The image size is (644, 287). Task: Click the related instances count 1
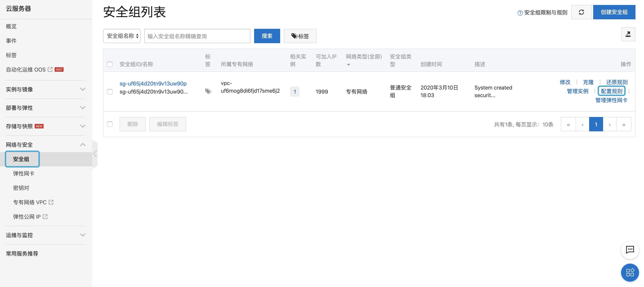(295, 92)
